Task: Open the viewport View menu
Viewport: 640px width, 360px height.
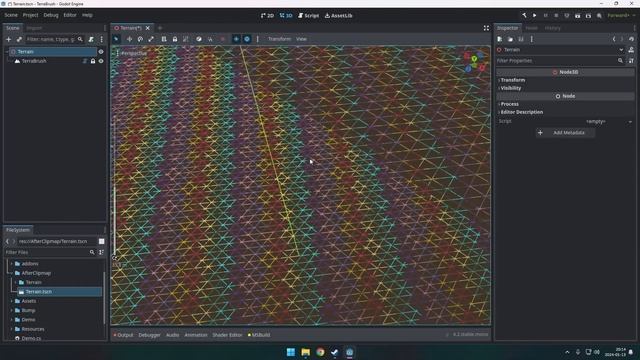Action: coord(301,39)
